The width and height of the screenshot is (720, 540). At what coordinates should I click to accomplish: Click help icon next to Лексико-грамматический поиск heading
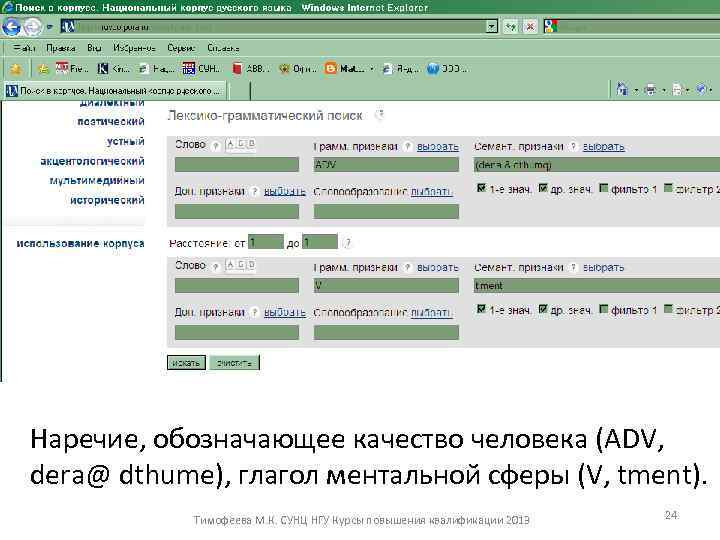coord(379,115)
